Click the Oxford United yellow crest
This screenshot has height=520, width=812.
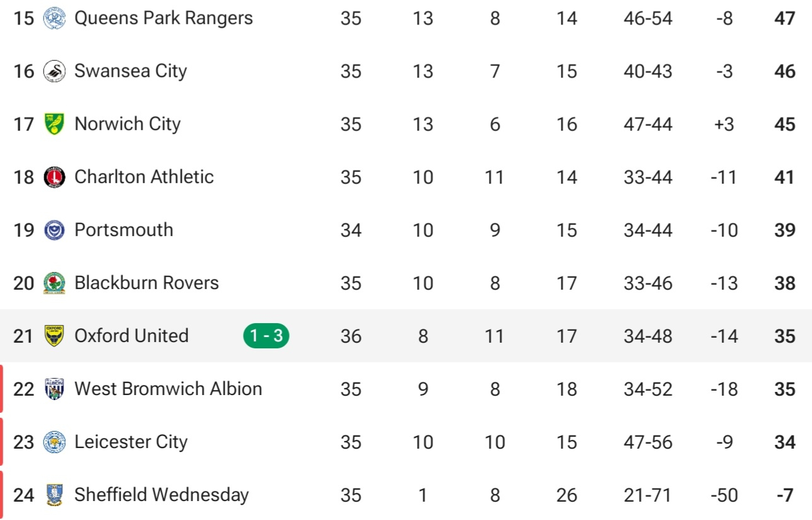54,336
